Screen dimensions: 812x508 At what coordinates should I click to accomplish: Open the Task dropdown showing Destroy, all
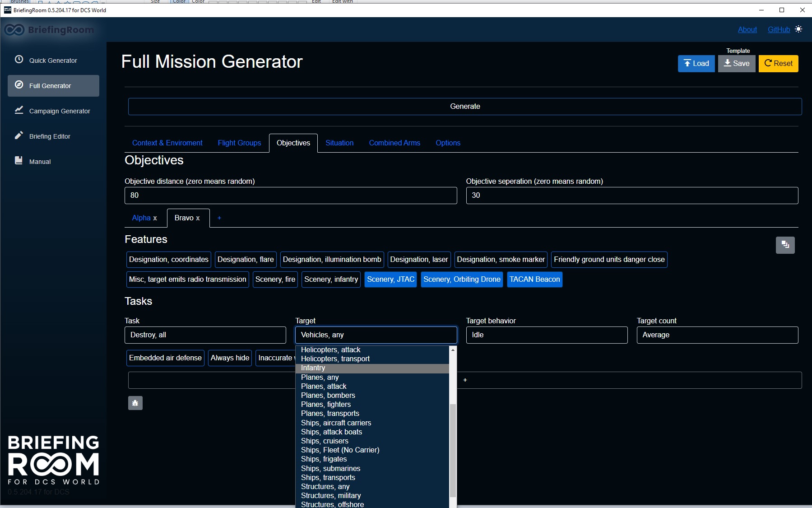click(205, 335)
